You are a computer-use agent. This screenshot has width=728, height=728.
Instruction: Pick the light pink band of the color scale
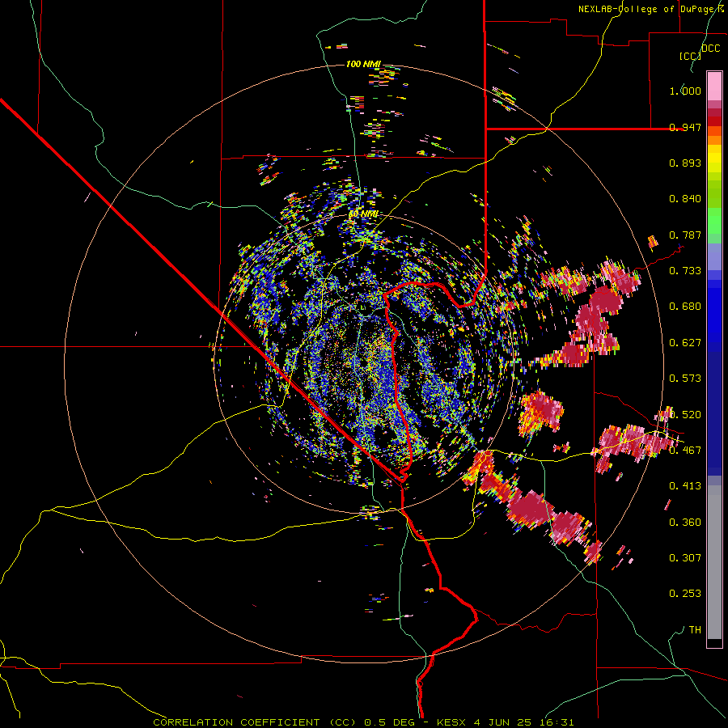coord(714,86)
